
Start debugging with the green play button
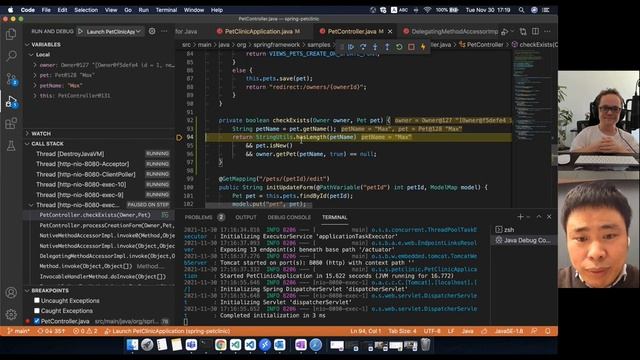80,31
